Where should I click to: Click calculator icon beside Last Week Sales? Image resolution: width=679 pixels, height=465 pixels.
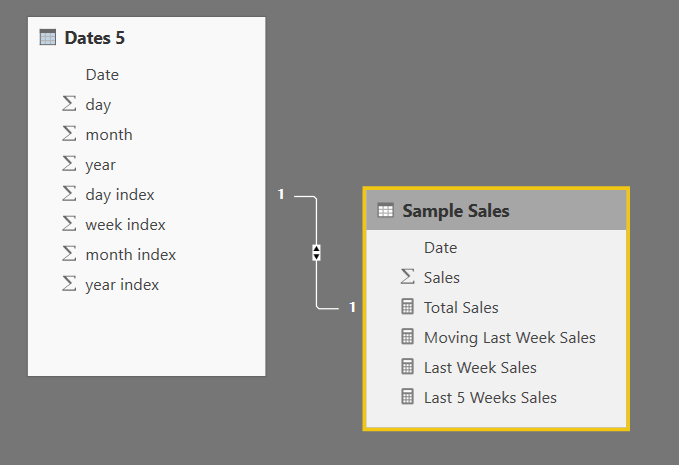(407, 367)
